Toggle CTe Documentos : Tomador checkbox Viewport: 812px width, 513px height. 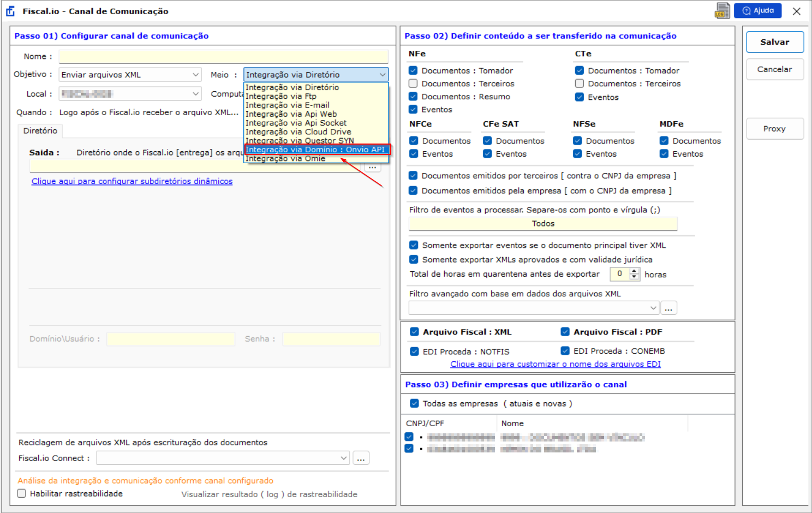click(x=580, y=70)
